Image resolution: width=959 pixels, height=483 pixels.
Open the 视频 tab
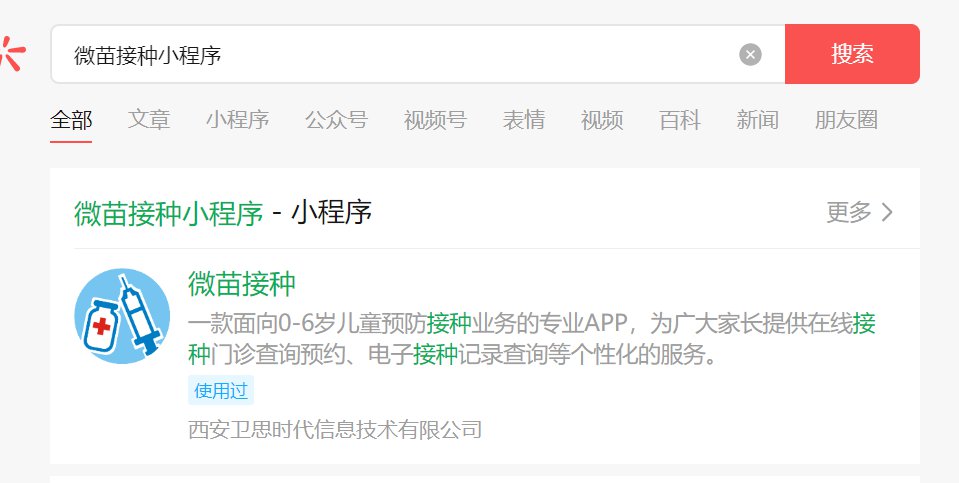click(602, 120)
